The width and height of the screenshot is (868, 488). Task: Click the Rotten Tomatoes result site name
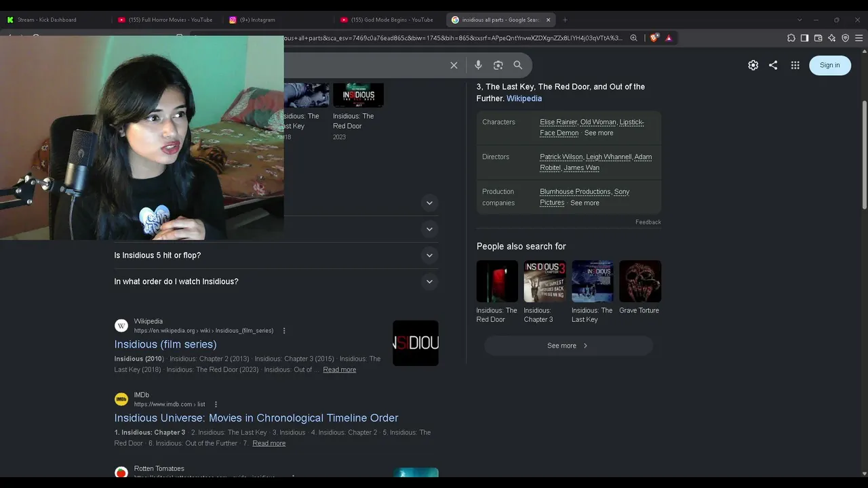pos(159,468)
